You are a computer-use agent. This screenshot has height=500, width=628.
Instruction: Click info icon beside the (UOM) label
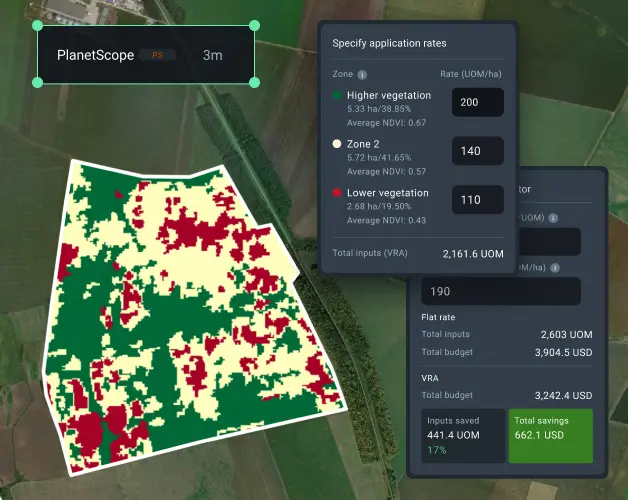tap(553, 218)
